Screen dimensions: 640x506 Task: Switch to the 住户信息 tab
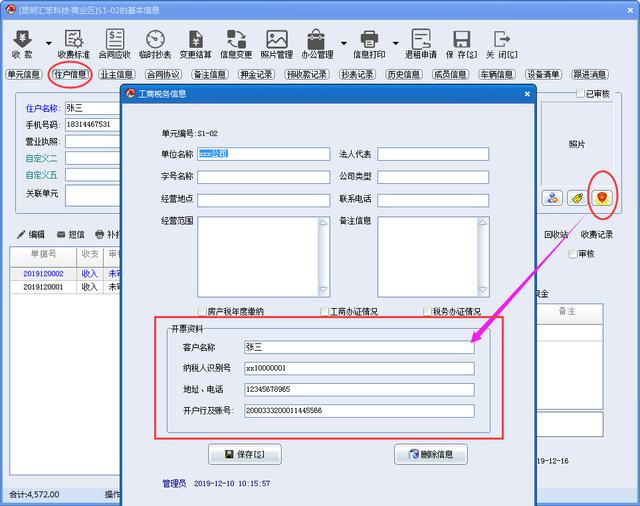(x=70, y=75)
